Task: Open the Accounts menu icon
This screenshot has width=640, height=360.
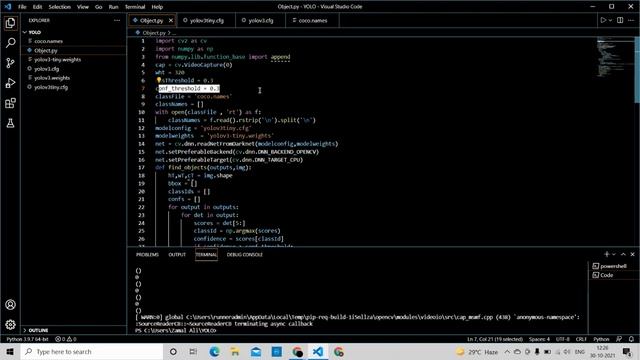Action: (x=11, y=304)
